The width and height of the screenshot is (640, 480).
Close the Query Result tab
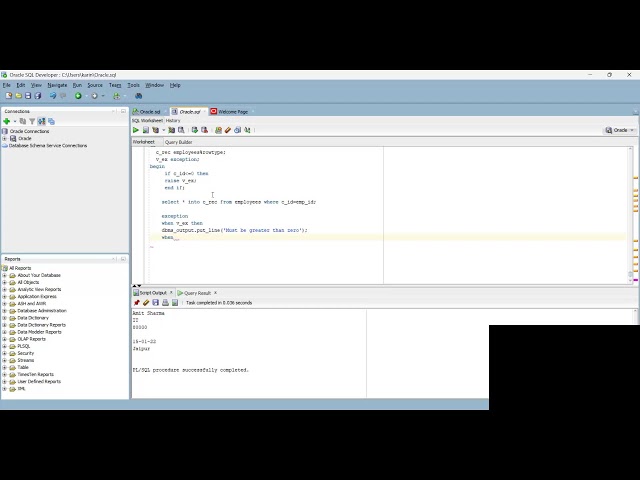[x=216, y=293]
